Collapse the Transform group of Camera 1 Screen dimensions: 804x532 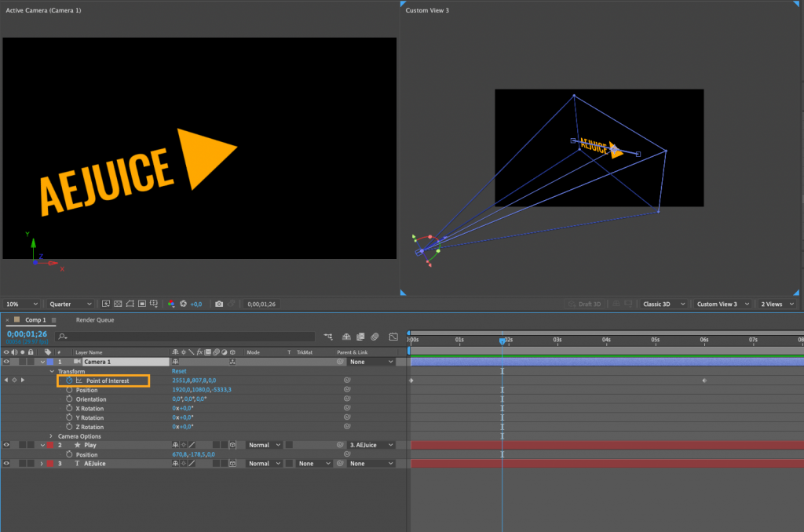(x=52, y=371)
